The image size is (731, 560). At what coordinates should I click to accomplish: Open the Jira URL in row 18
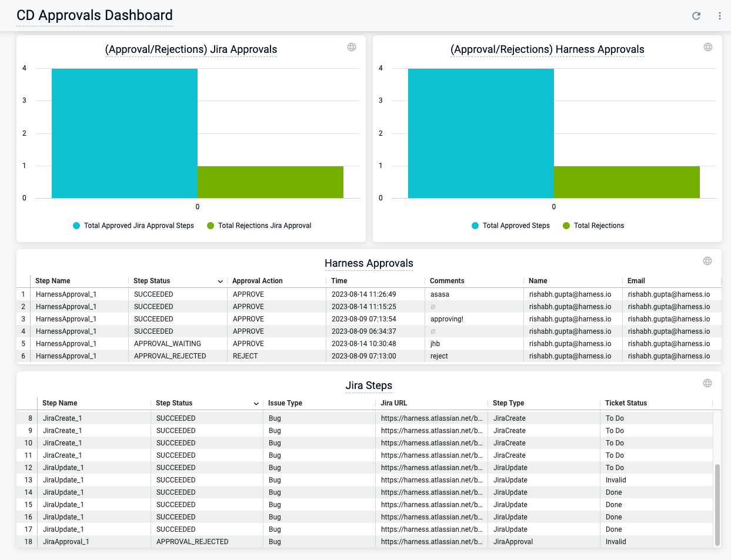tap(432, 542)
